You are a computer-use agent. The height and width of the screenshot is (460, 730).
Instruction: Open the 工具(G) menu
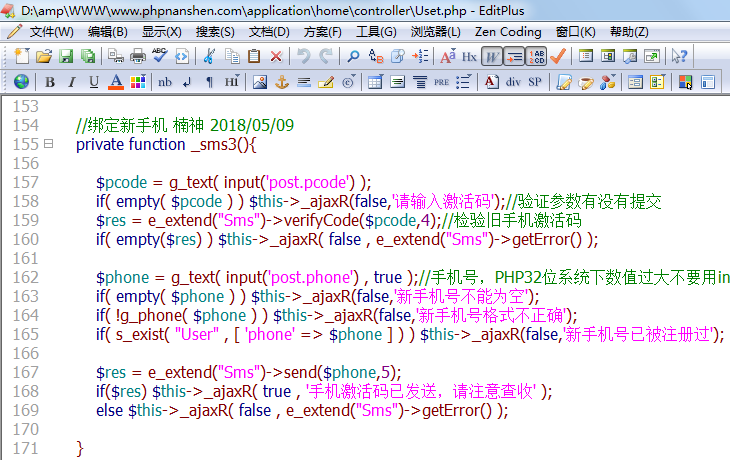coord(376,32)
